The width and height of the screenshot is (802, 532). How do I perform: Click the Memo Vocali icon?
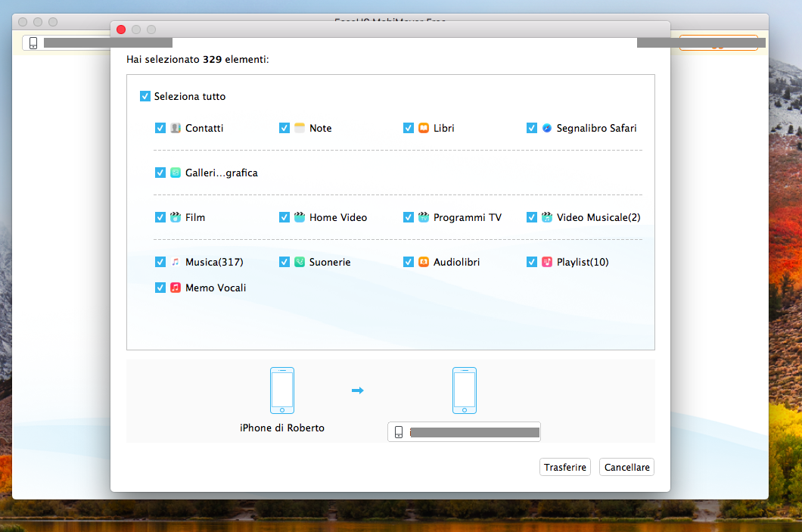click(176, 288)
